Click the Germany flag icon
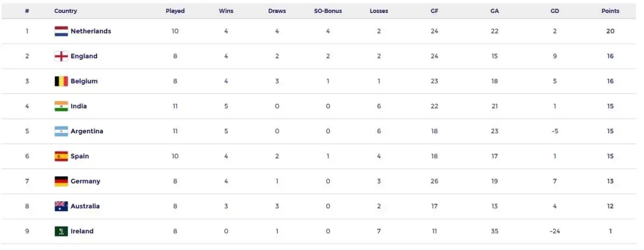This screenshot has width=644, height=250. pyautogui.click(x=61, y=181)
